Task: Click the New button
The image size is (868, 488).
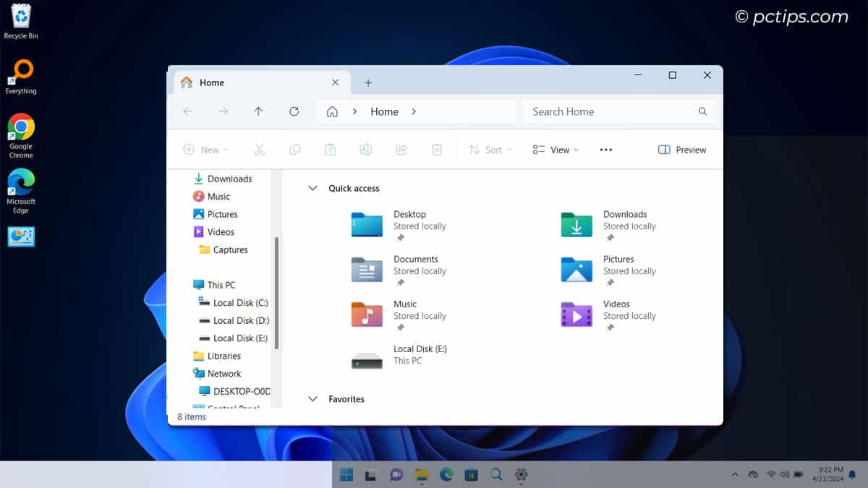Action: coord(206,149)
